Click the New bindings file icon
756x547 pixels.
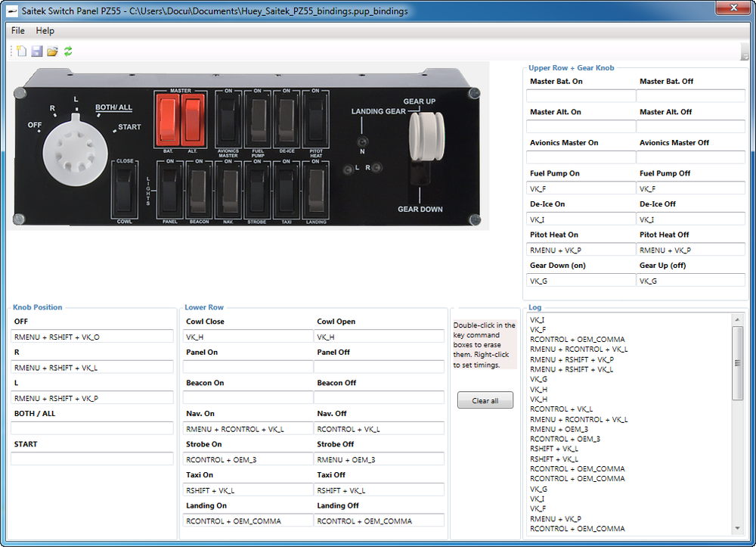21,51
